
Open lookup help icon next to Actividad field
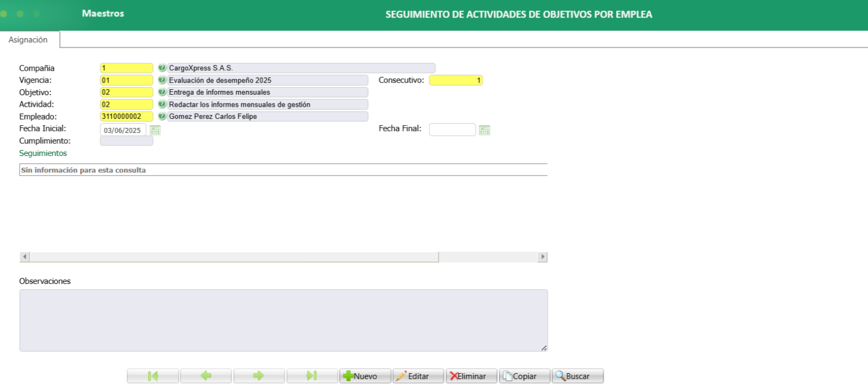point(162,104)
